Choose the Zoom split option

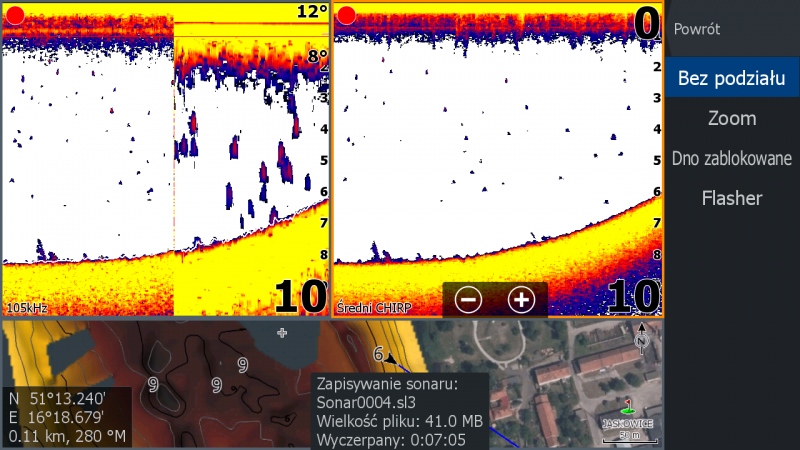click(731, 118)
